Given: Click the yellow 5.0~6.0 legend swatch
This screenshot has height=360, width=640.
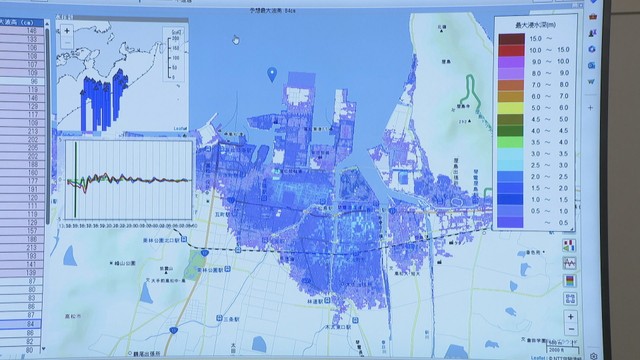Looking at the screenshot, I should pos(511,108).
